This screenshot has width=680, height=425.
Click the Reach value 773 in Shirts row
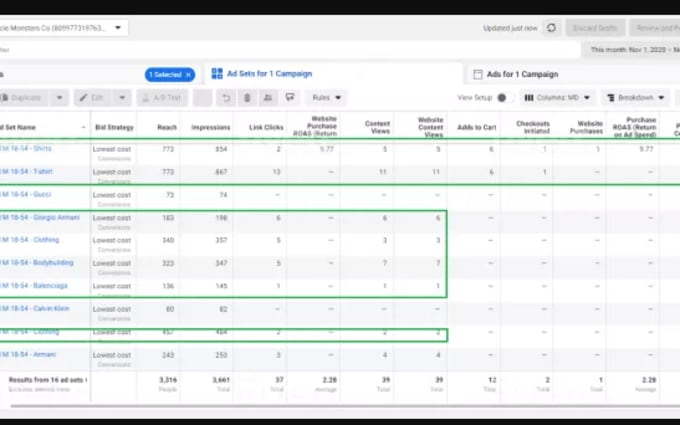[168, 149]
